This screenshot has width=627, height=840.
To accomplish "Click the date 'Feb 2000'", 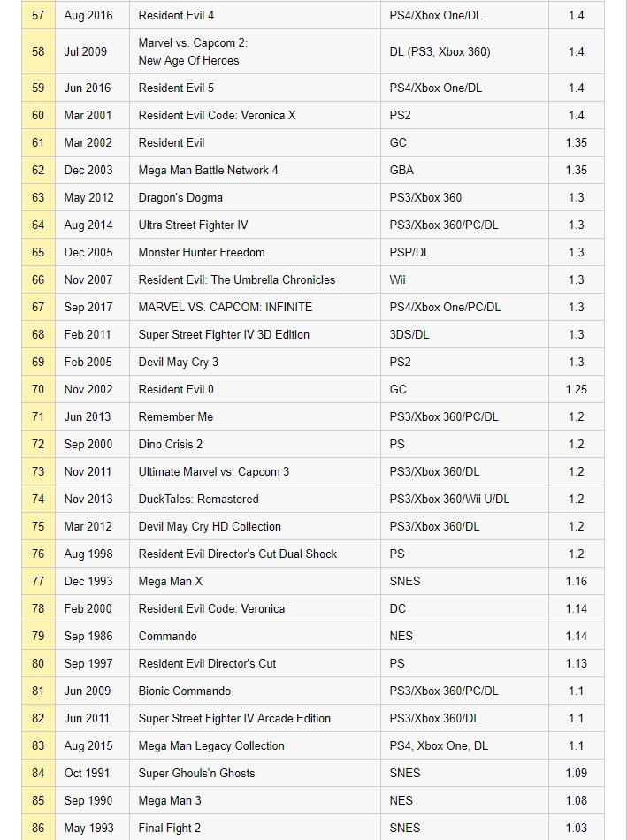I will [88, 608].
